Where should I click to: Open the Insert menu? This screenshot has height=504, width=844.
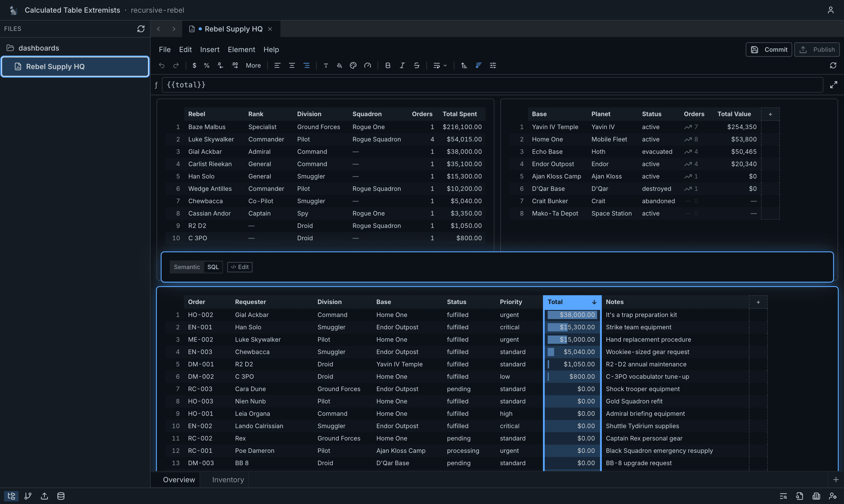(x=210, y=50)
